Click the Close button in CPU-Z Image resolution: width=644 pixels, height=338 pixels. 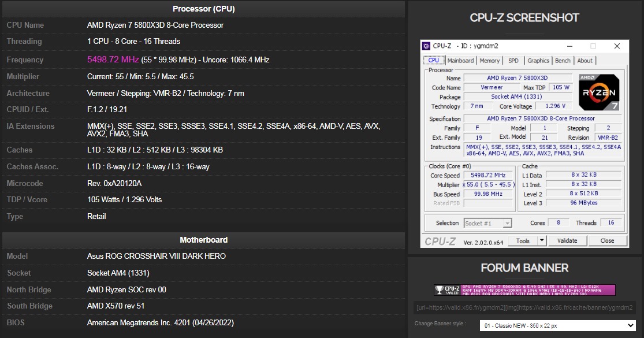tap(607, 241)
